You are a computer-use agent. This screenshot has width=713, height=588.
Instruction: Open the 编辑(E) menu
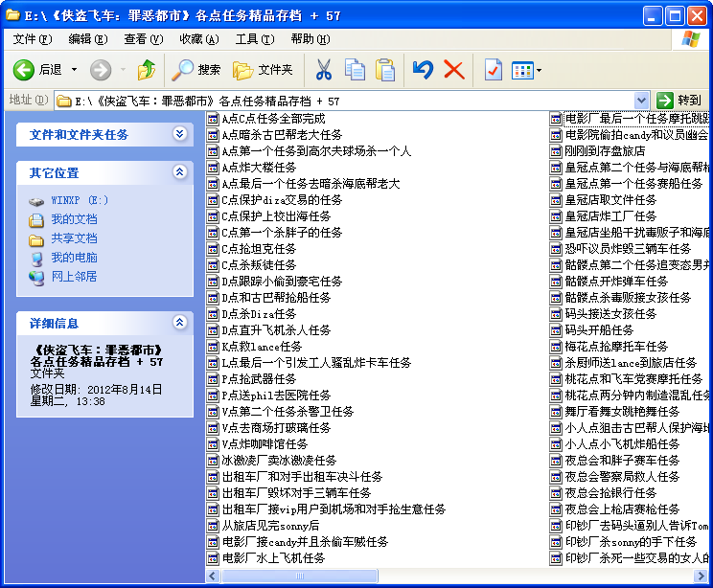click(x=88, y=39)
